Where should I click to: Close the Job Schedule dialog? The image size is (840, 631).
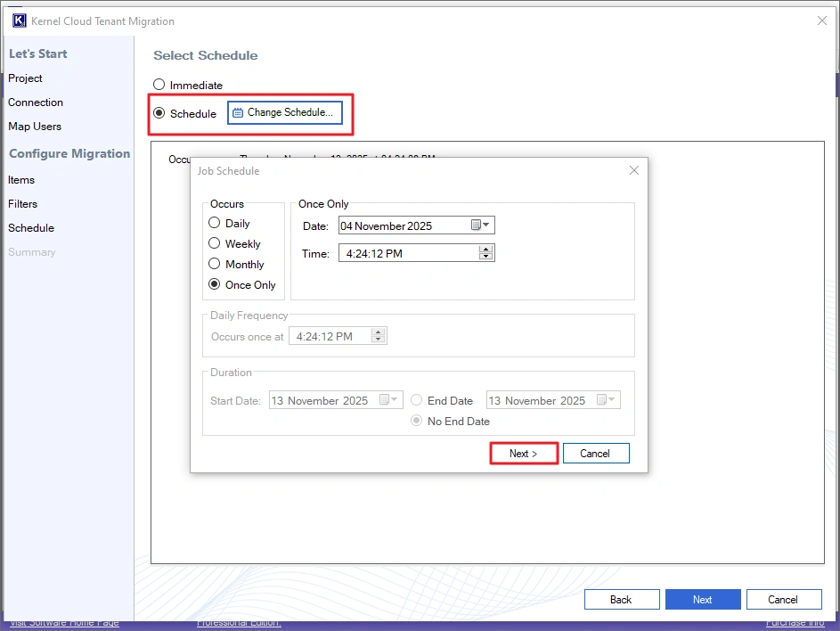pos(633,170)
